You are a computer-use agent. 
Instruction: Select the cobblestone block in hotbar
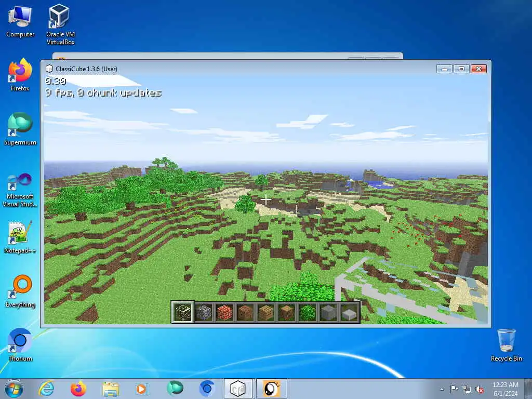(x=204, y=312)
